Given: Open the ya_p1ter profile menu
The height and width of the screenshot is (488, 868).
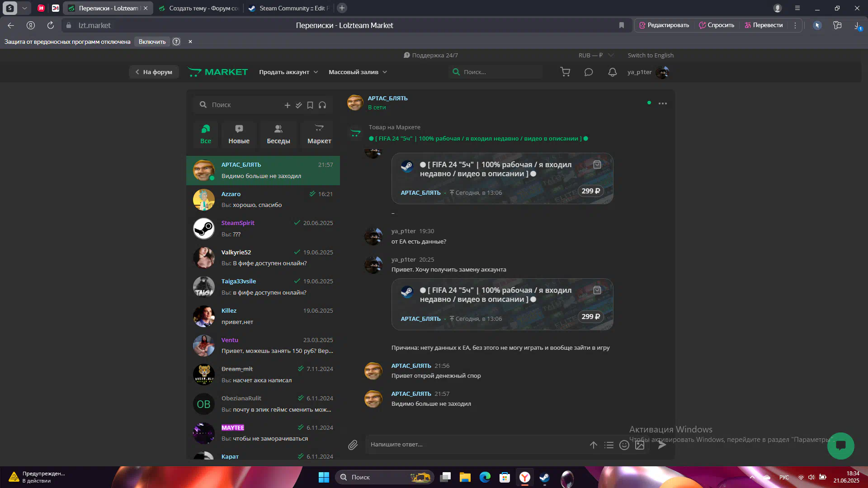Looking at the screenshot, I should coord(648,72).
